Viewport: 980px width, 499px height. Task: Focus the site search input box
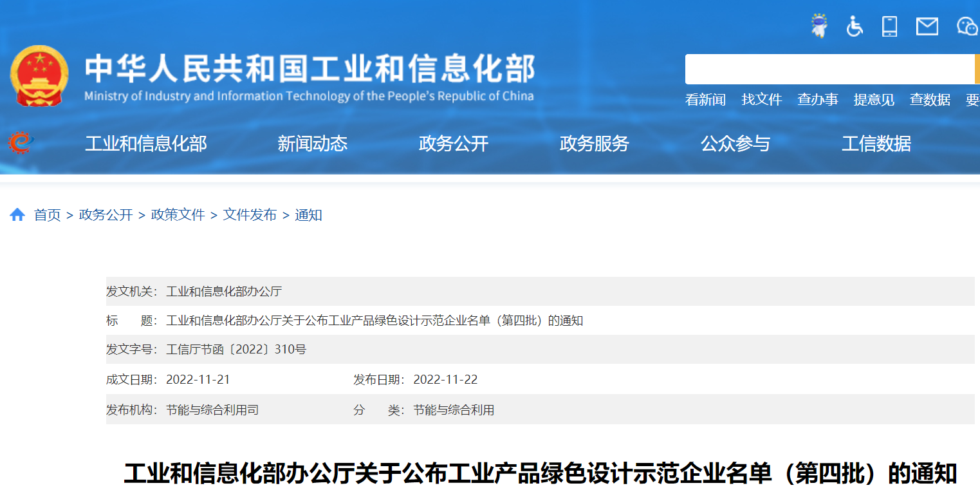(829, 69)
